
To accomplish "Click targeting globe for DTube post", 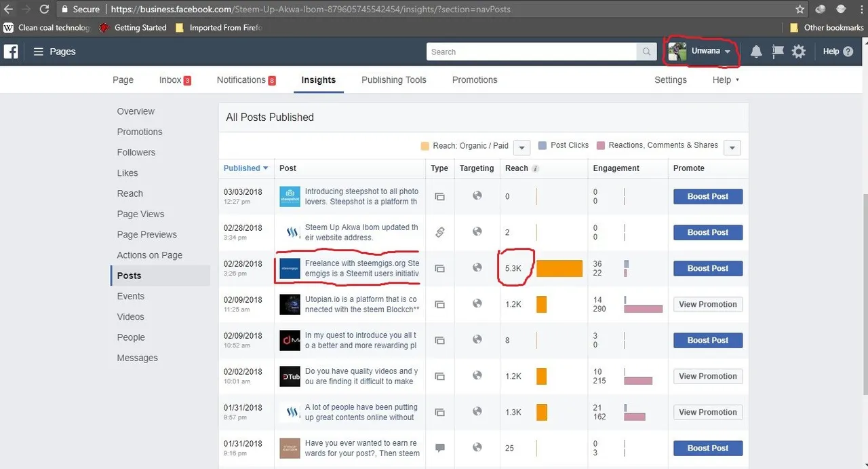I will 477,375.
